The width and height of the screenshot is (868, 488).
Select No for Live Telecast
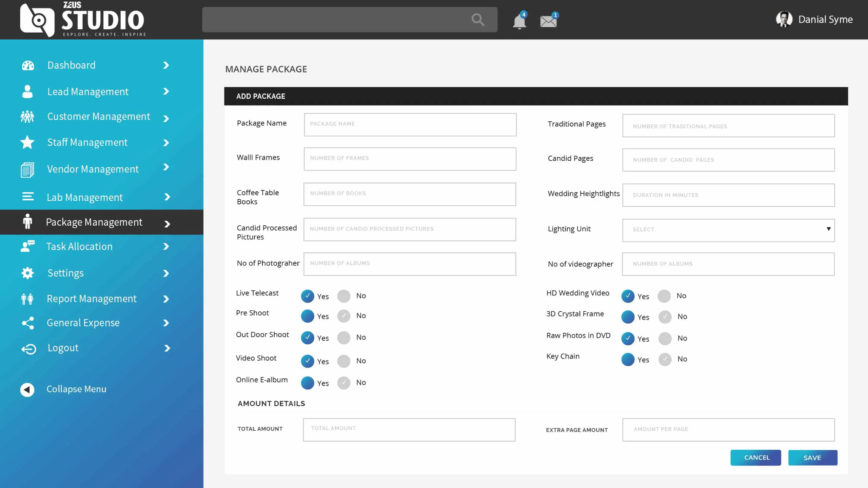coord(343,296)
